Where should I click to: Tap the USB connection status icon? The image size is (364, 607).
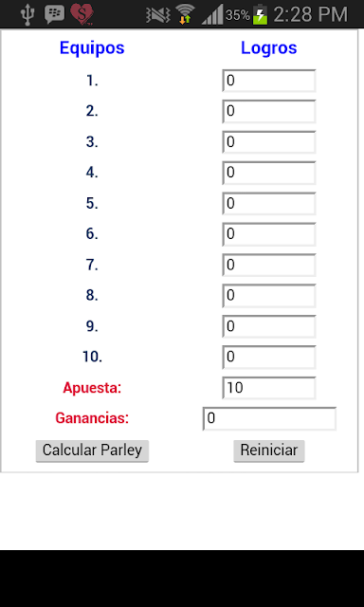point(28,15)
